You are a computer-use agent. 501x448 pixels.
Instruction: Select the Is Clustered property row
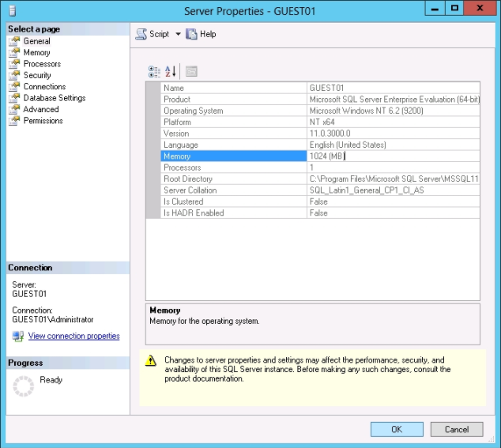point(320,201)
